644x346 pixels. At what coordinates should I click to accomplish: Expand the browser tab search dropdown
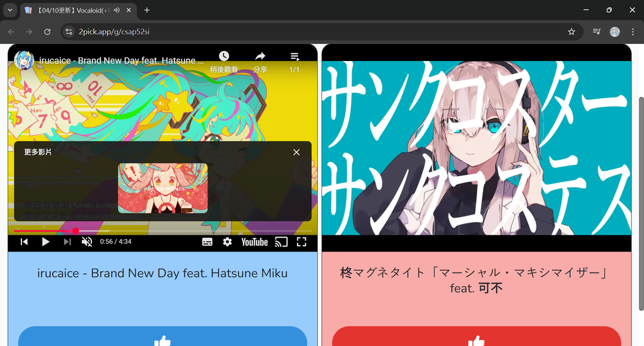(x=10, y=10)
